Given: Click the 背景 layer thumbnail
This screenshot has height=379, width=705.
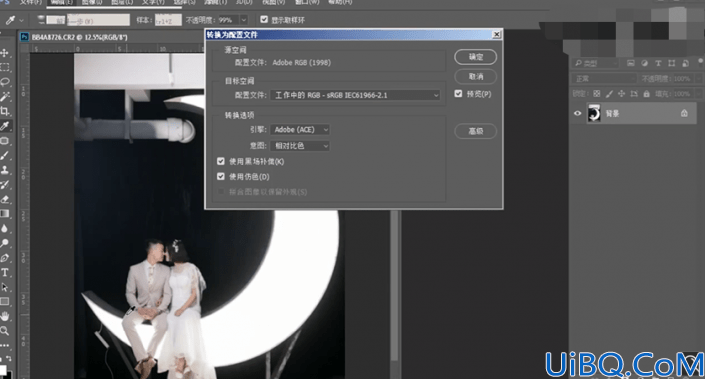Looking at the screenshot, I should click(594, 113).
